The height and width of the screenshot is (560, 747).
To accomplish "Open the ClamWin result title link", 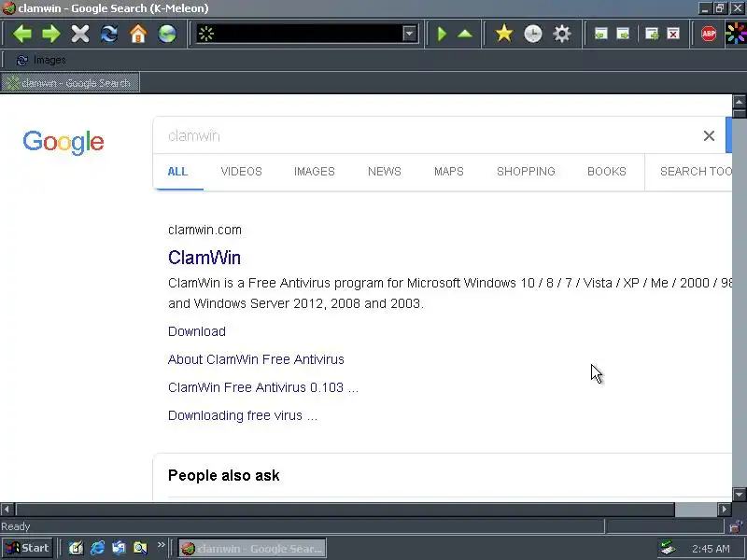I will [204, 258].
